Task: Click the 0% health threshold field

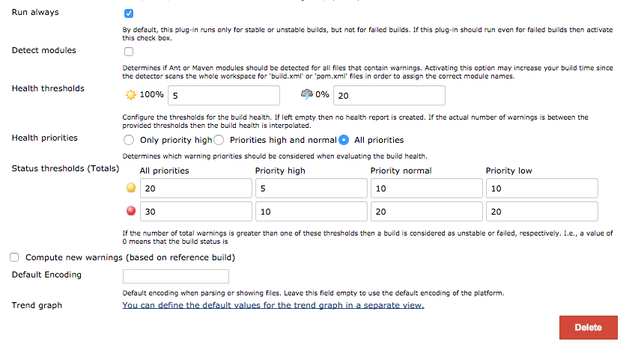Action: 389,96
